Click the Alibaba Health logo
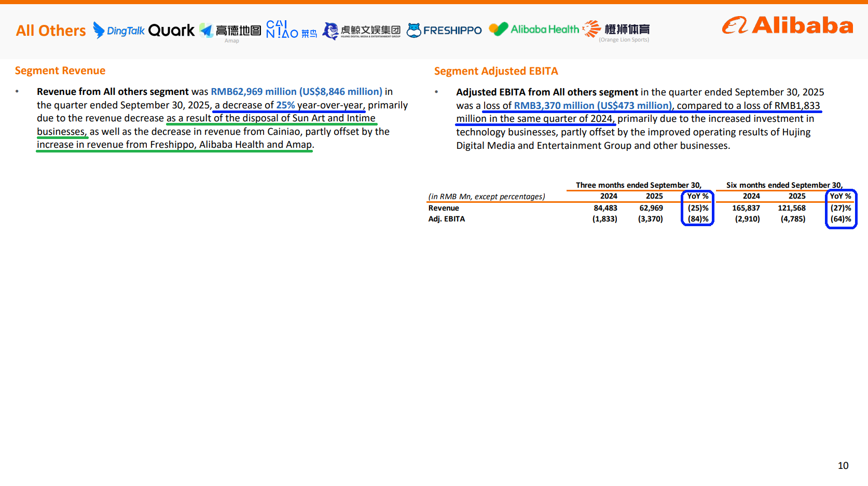The width and height of the screenshot is (868, 486). point(534,30)
